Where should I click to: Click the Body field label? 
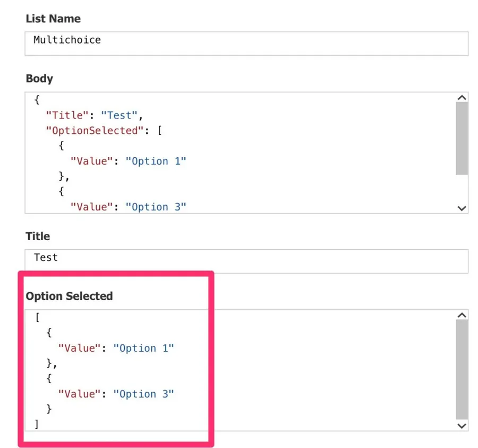coord(39,79)
